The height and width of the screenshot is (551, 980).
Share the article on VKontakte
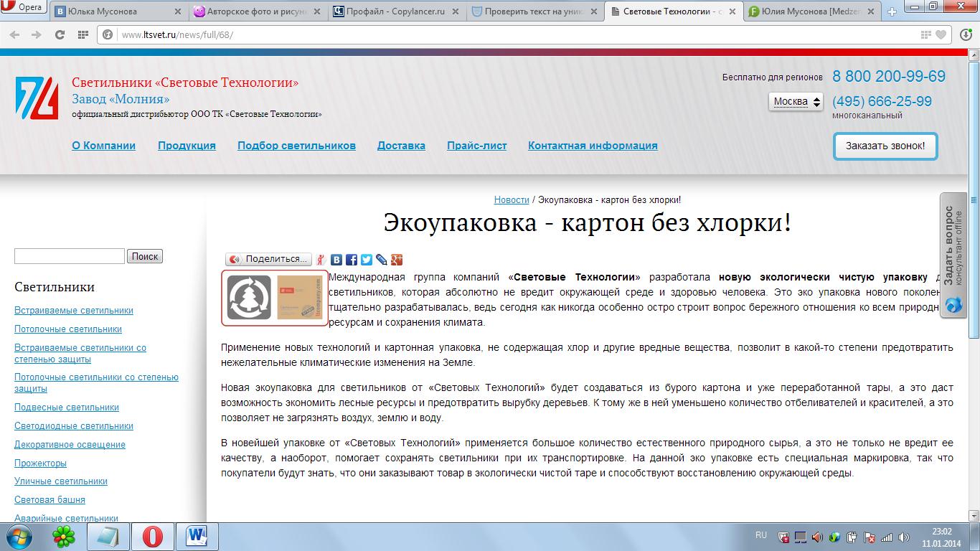point(336,259)
